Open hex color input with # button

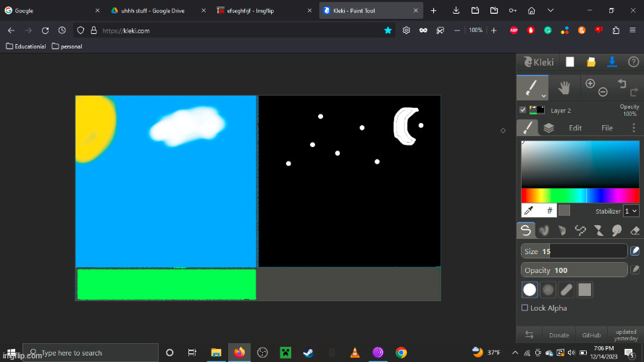point(550,211)
